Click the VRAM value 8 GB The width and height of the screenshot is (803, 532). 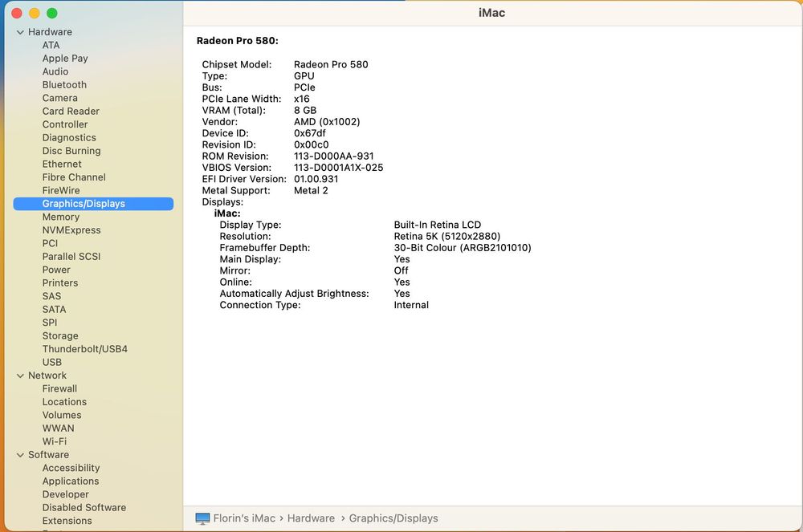(x=305, y=111)
